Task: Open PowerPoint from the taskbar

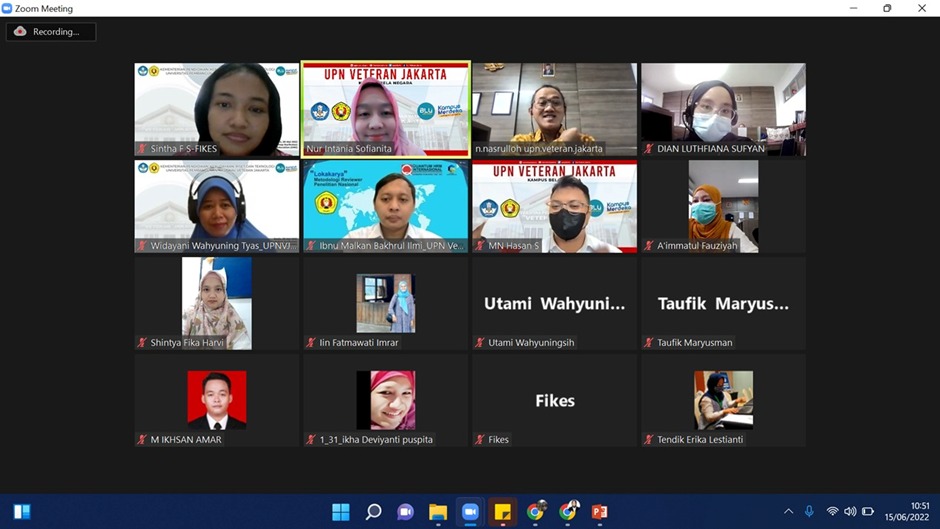Action: (x=600, y=512)
